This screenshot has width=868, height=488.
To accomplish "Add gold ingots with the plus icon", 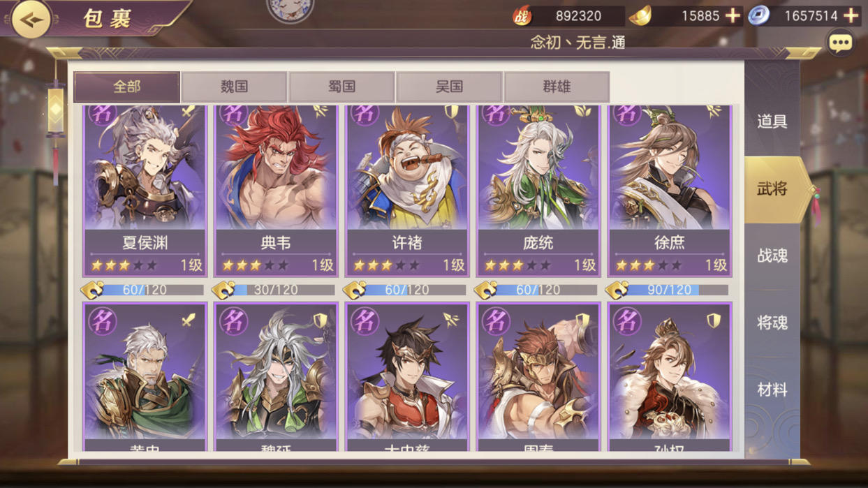I will (733, 15).
